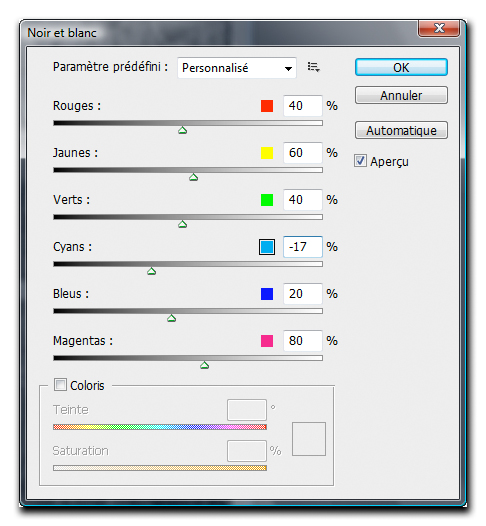This screenshot has width=486, height=526.
Task: Close the Noir et blanc dialog
Action: 439,28
